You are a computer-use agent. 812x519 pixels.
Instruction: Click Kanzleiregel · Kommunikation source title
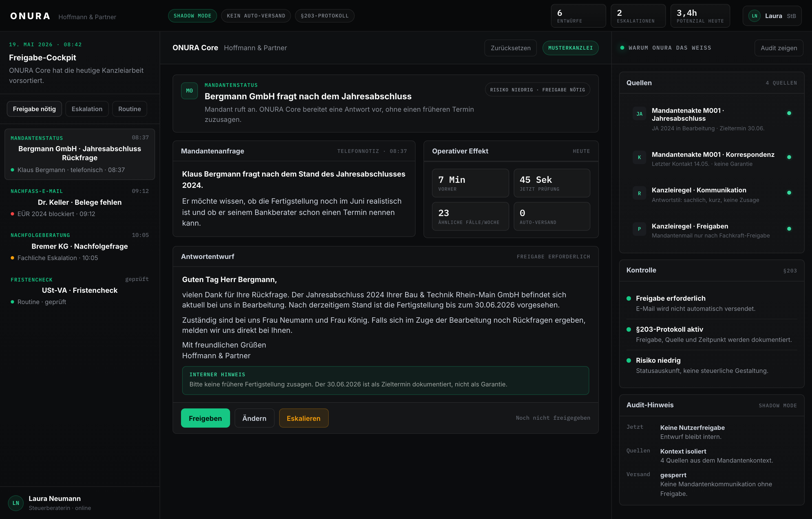(699, 190)
